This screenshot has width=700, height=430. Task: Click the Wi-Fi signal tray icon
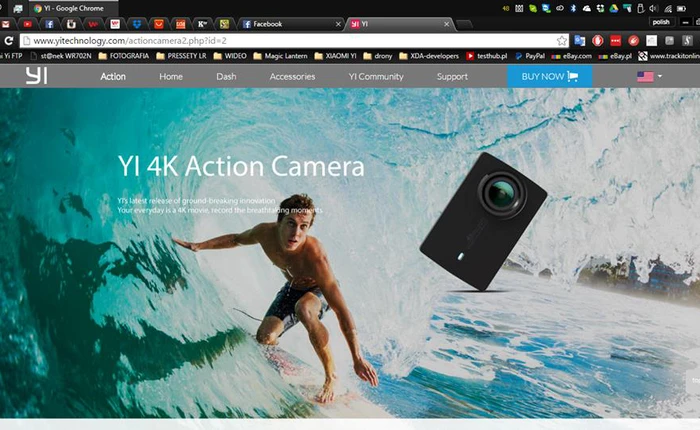668,8
